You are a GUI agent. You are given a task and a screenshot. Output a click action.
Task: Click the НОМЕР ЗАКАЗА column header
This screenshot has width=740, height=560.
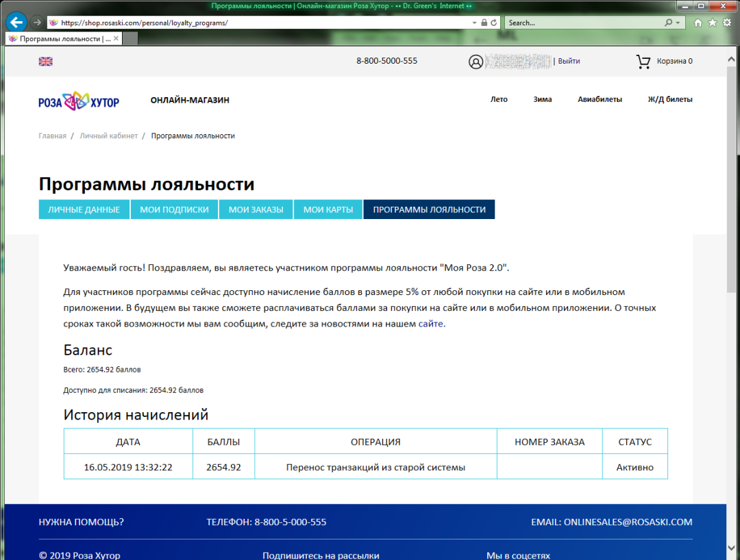pyautogui.click(x=550, y=441)
